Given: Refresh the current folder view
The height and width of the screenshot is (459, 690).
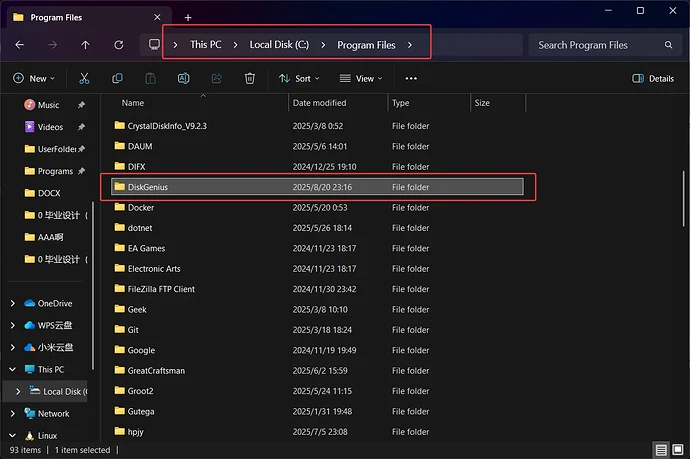Looking at the screenshot, I should [119, 45].
